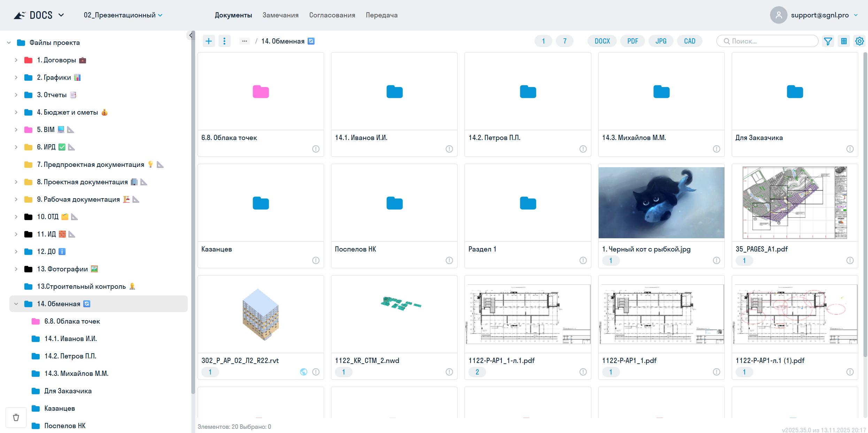Click globe icon on 302_P_AP_02 rvt card
868x433 pixels.
pyautogui.click(x=304, y=372)
